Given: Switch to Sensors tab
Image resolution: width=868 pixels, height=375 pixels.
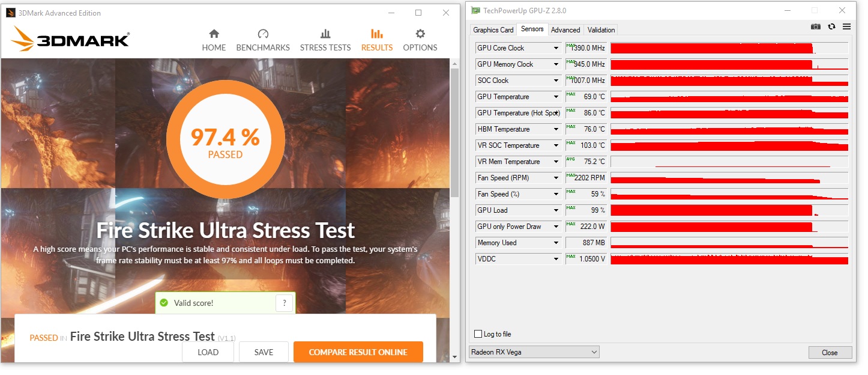Looking at the screenshot, I should pos(532,29).
